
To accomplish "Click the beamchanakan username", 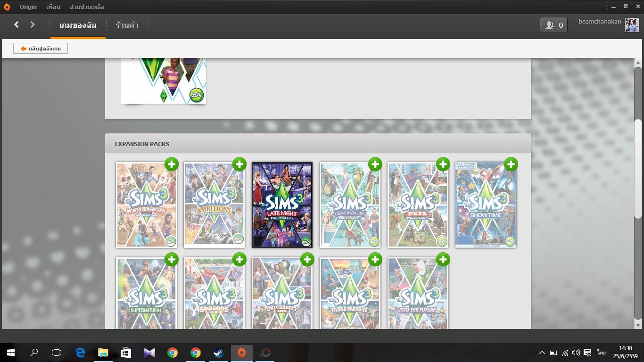I will tap(600, 22).
